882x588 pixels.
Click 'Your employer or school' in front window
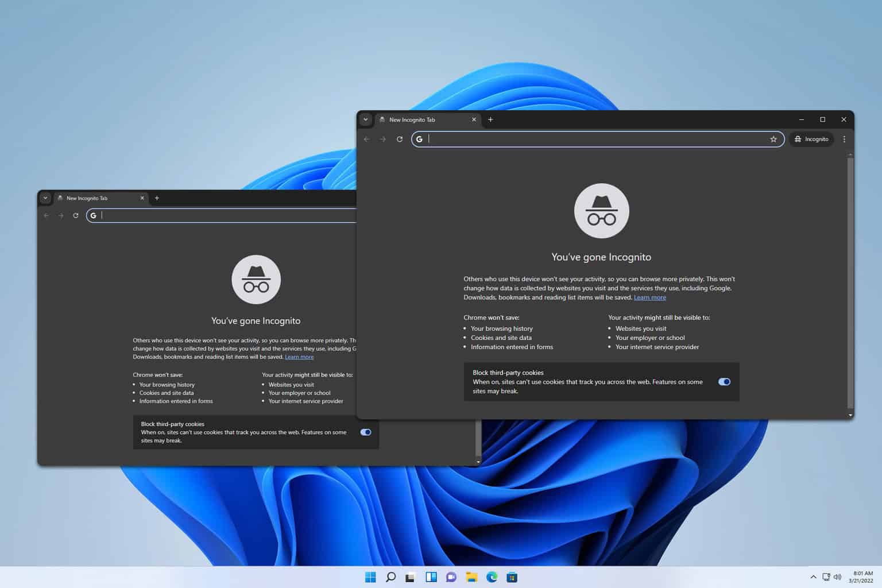[650, 338]
